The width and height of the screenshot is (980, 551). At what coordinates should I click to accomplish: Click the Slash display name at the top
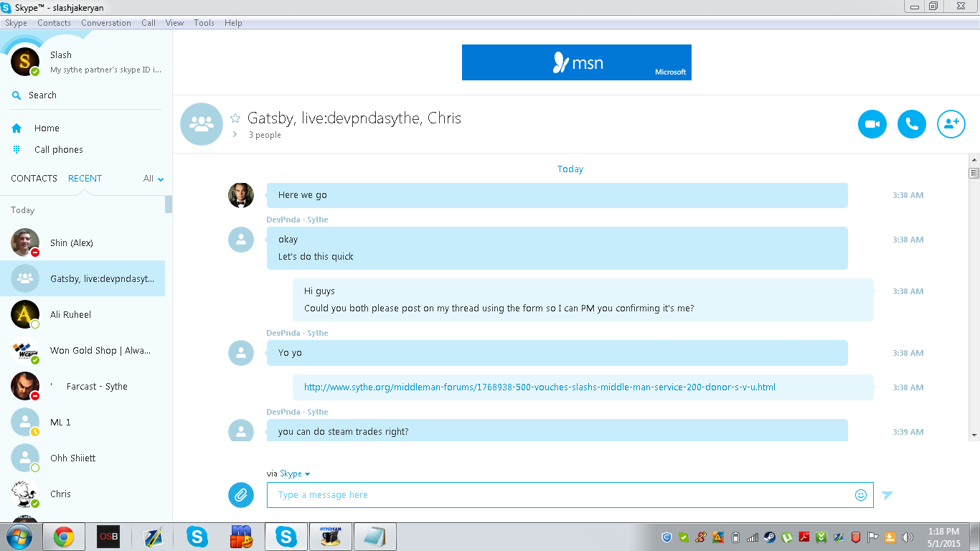(x=61, y=55)
